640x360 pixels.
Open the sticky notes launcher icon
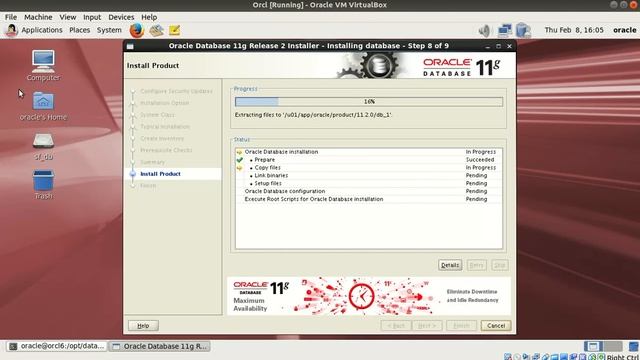[x=174, y=30]
